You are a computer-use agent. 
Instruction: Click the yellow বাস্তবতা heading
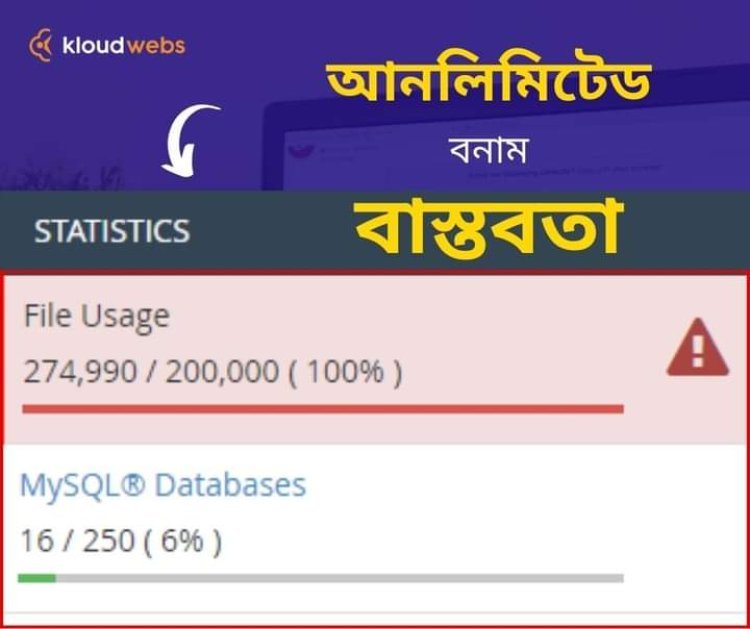(x=489, y=229)
